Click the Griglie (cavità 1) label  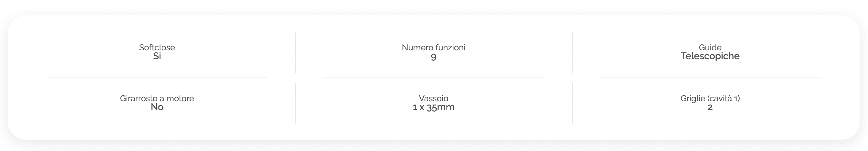coord(710,98)
